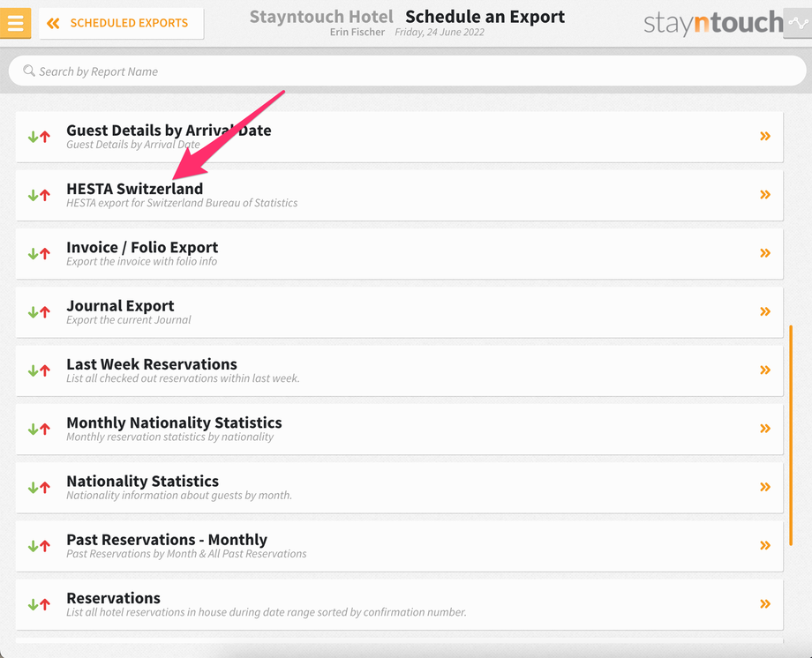Click 'HESTA export for Switzerland Bureau of Statistics' description

[x=182, y=203]
